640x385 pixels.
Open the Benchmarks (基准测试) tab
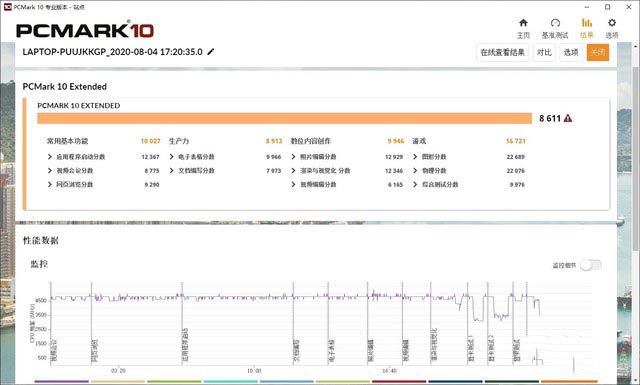tap(555, 28)
